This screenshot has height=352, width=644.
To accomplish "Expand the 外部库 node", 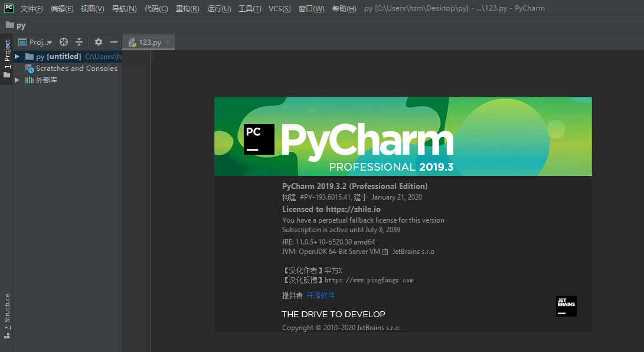I will pyautogui.click(x=17, y=80).
